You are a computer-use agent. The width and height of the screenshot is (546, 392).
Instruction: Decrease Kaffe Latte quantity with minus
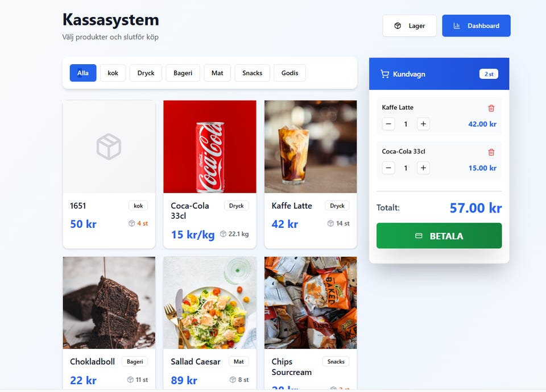point(388,124)
